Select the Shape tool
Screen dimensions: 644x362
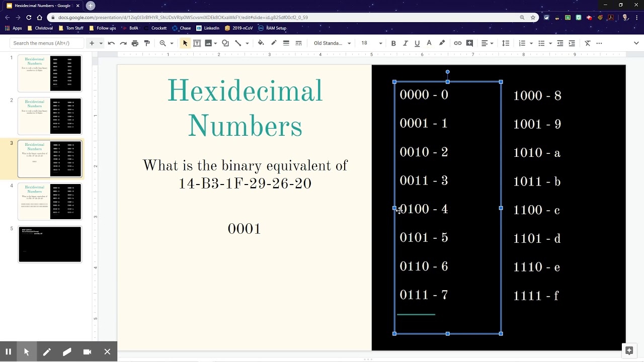click(x=225, y=43)
